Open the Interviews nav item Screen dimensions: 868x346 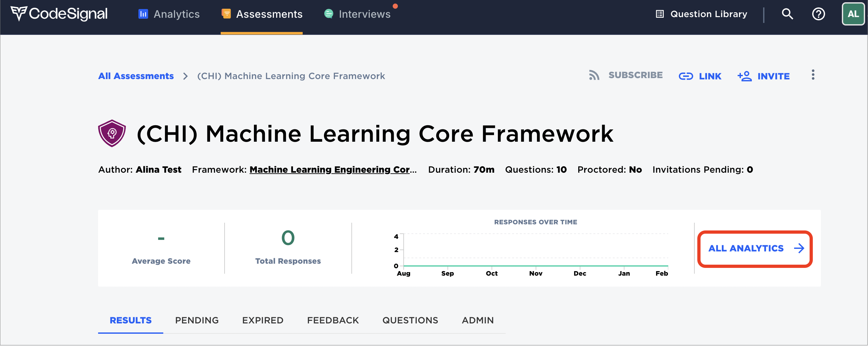pos(357,14)
